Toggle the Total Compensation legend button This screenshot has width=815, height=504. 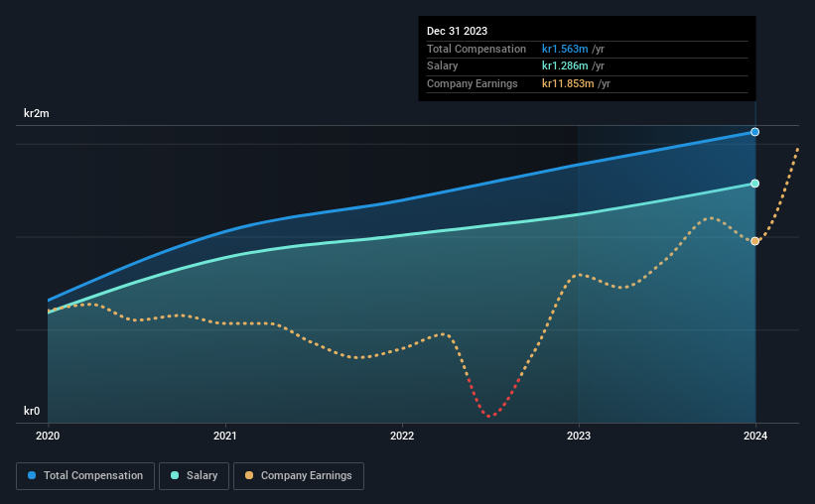point(85,476)
